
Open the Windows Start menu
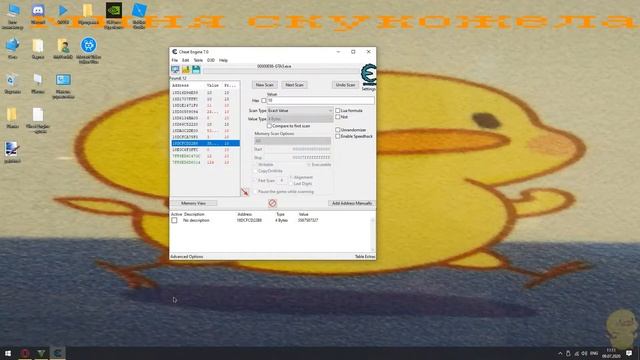point(8,353)
